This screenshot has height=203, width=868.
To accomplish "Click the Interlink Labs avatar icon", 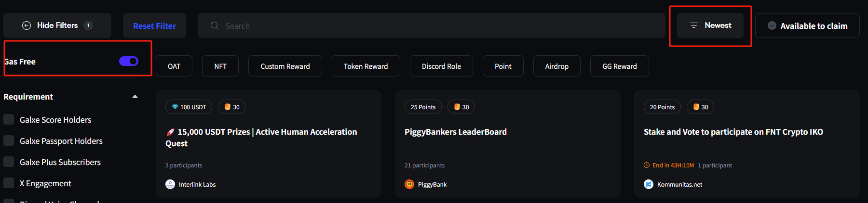I will (x=170, y=184).
